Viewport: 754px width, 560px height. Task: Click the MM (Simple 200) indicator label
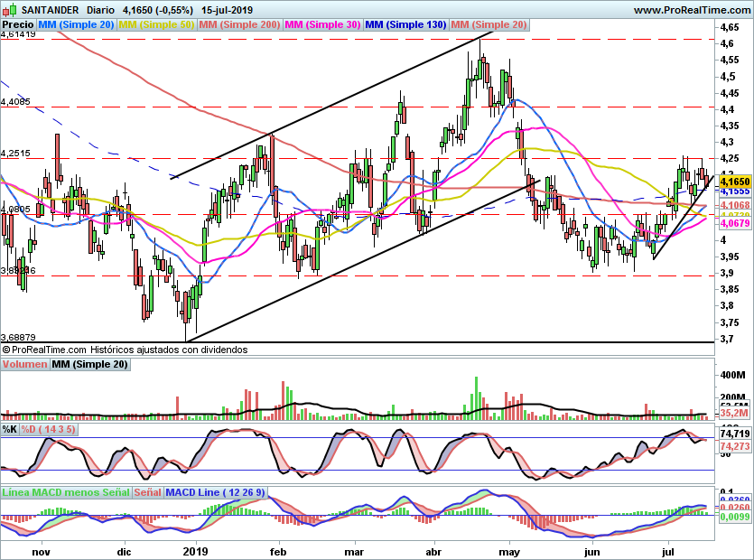[239, 24]
